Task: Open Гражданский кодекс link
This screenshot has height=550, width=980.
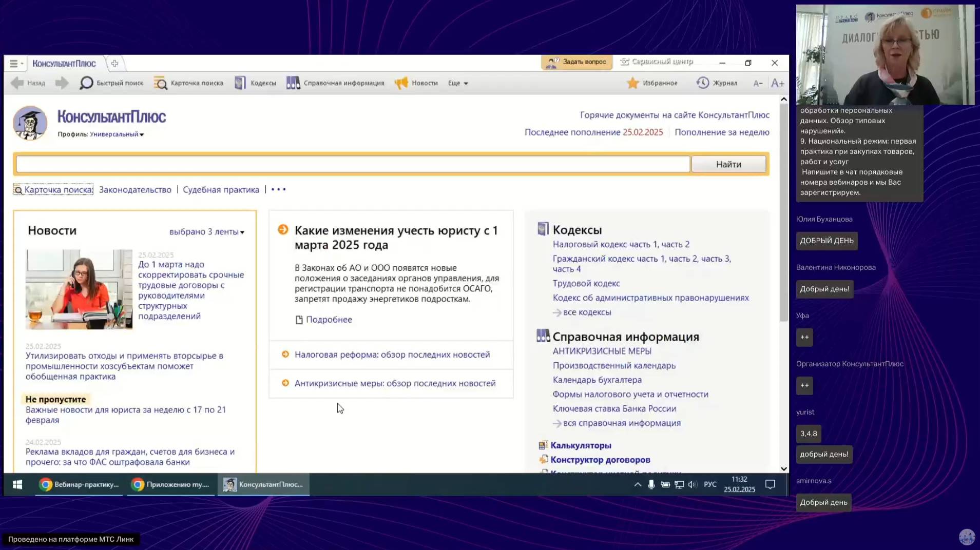Action: [641, 264]
